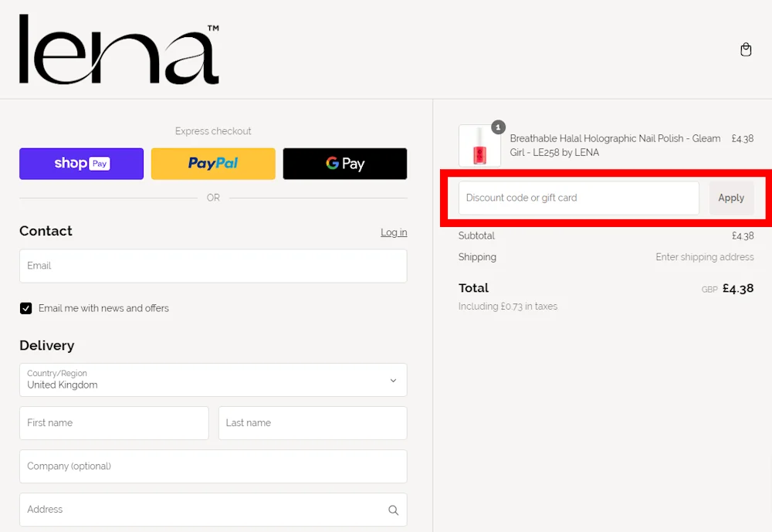Click the Apply discount button
This screenshot has width=772, height=532.
pyautogui.click(x=731, y=198)
